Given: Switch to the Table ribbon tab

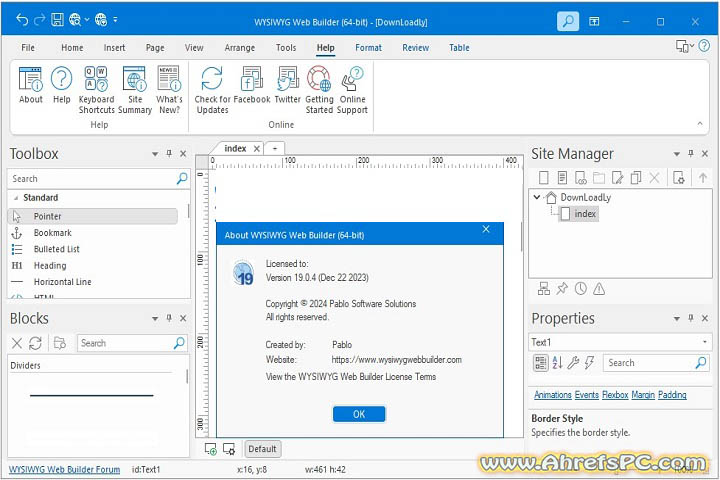Looking at the screenshot, I should click(x=459, y=48).
